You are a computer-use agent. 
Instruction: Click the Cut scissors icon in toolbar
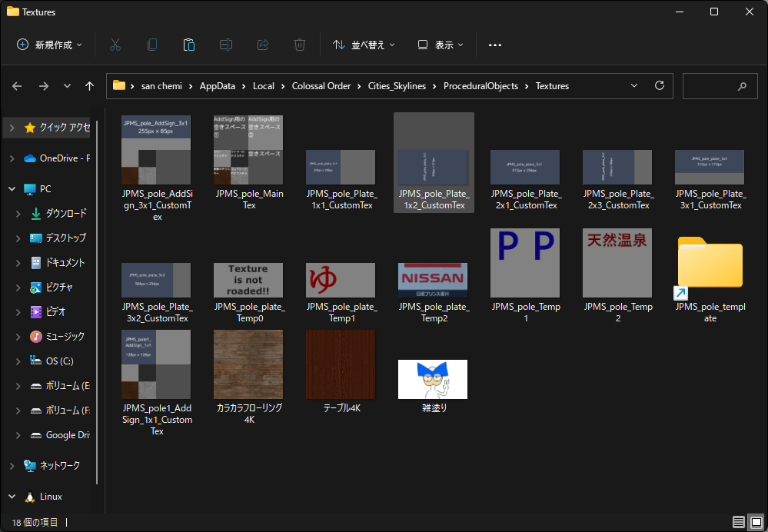115,45
